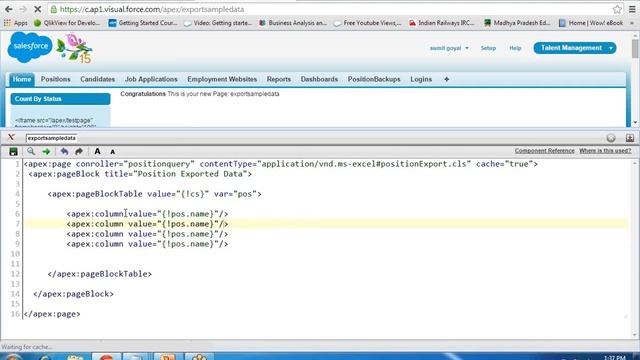Viewport: 640px width, 360px height.
Task: Select the exportsampledata editor tab
Action: pos(52,138)
